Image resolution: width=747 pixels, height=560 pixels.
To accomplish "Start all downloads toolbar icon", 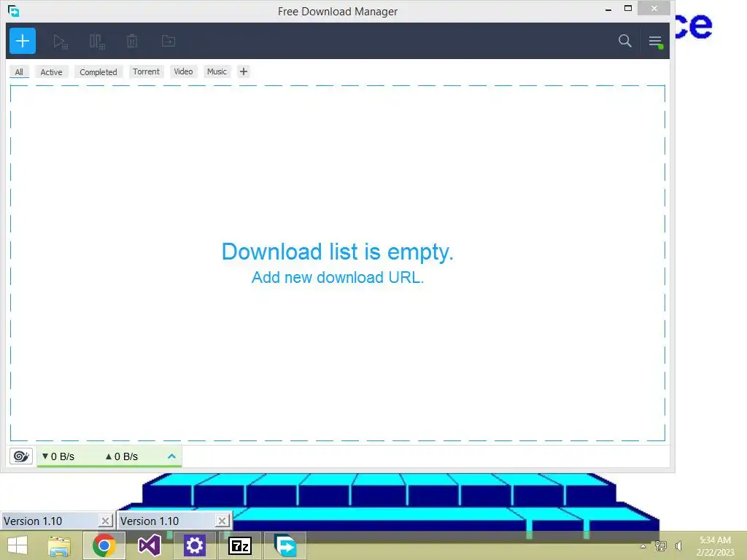I will tap(60, 42).
